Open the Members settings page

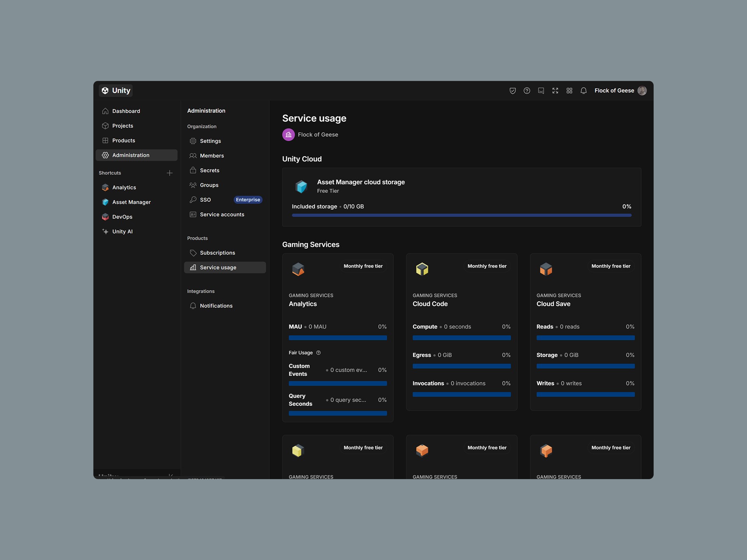point(212,156)
